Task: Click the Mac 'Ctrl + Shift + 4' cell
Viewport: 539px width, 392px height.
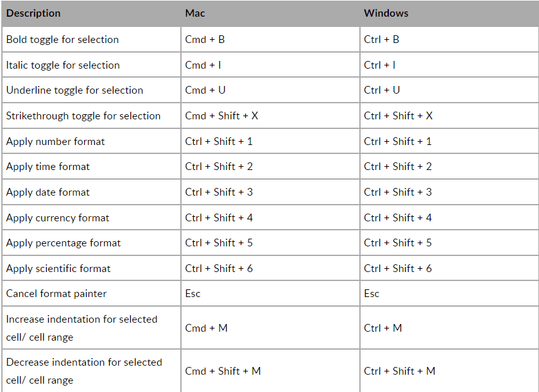Action: 219,218
